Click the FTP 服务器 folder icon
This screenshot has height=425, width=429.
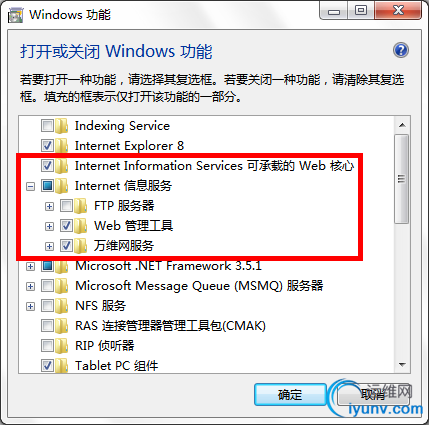[x=81, y=206]
